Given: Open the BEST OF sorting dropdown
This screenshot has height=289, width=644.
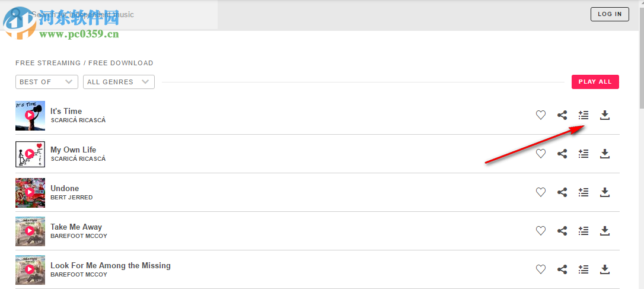Looking at the screenshot, I should pos(47,82).
